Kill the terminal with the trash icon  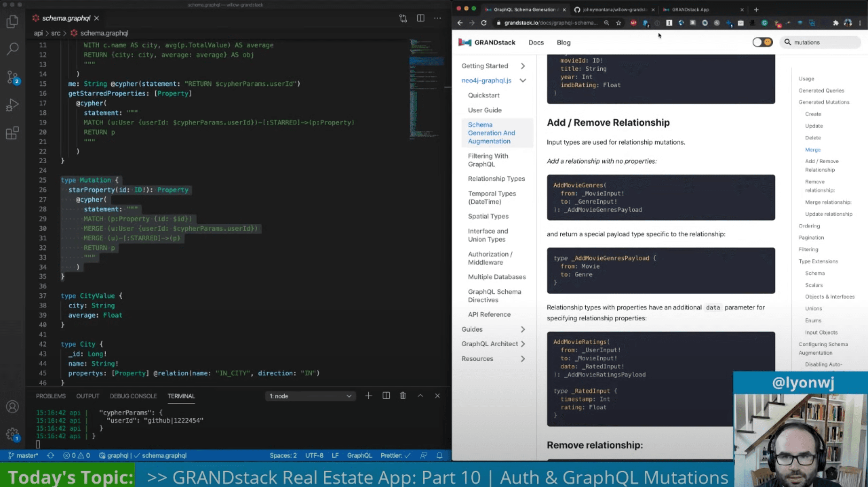(403, 396)
